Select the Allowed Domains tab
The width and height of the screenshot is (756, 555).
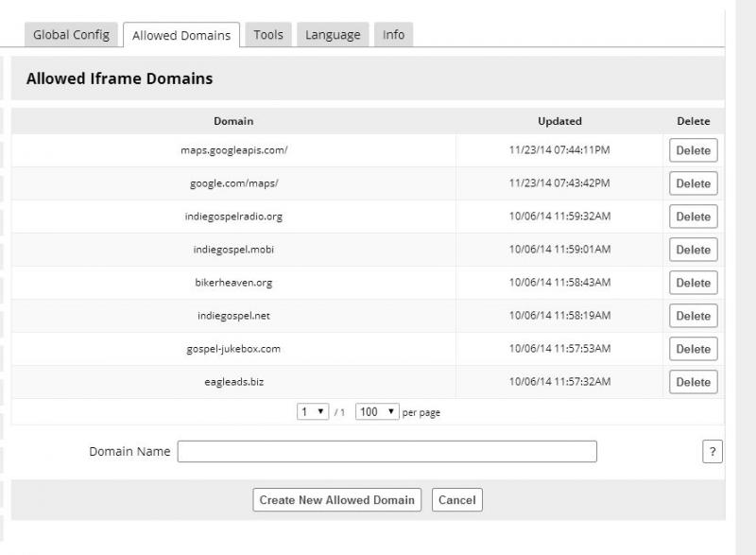point(181,36)
